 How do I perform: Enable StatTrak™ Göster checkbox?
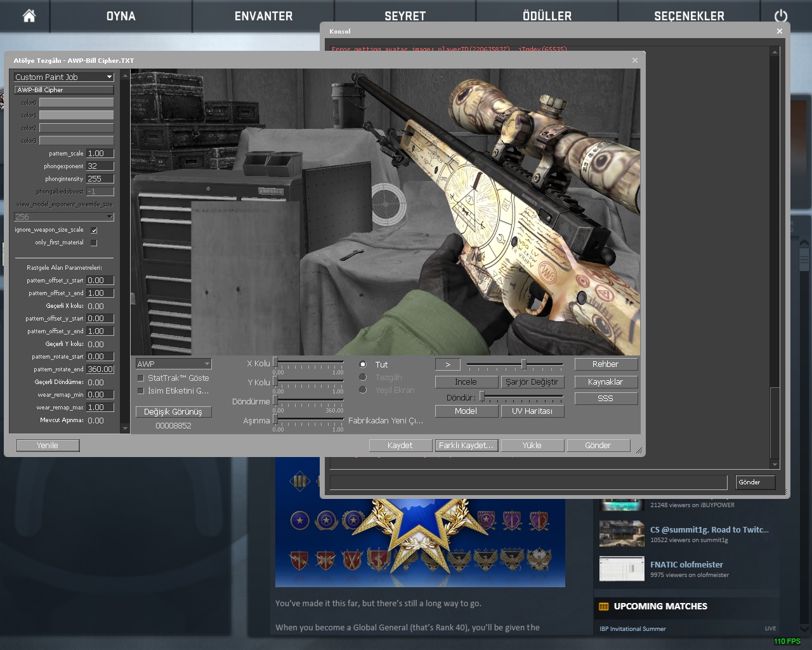click(x=141, y=378)
